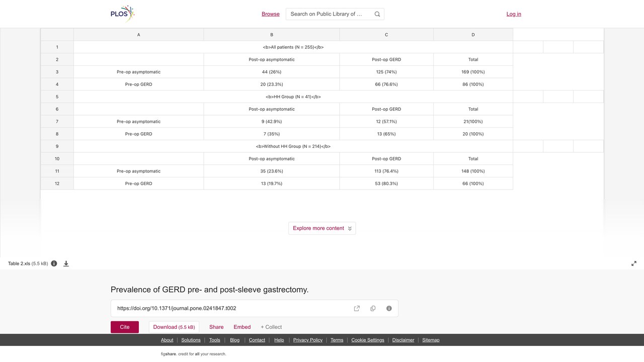Image resolution: width=644 pixels, height=362 pixels.
Task: Click the search magnifier icon
Action: (x=377, y=14)
